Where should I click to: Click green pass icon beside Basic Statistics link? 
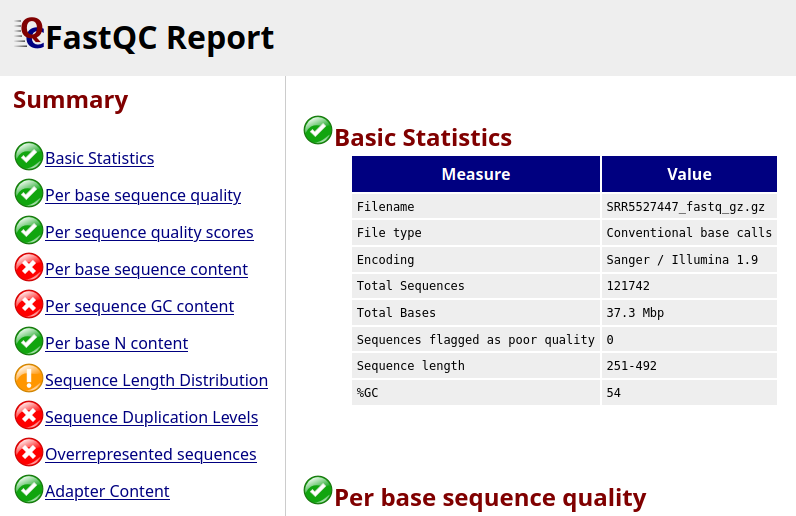(29, 157)
